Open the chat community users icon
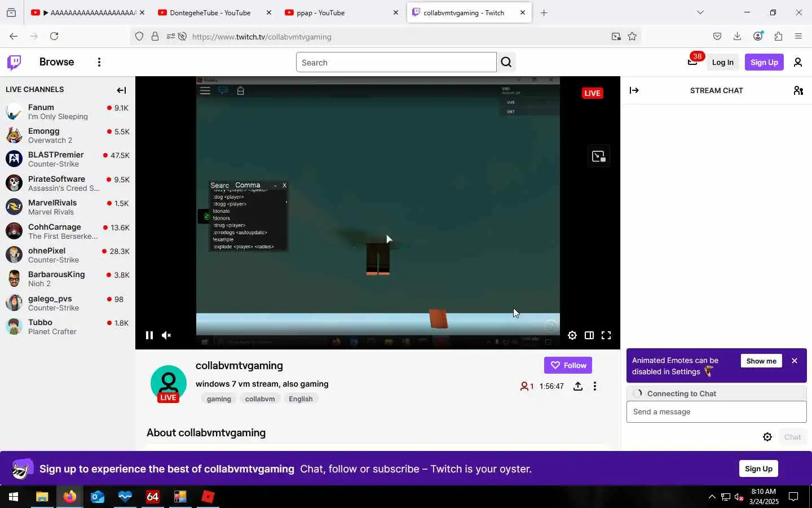The image size is (812, 508). pyautogui.click(x=798, y=90)
